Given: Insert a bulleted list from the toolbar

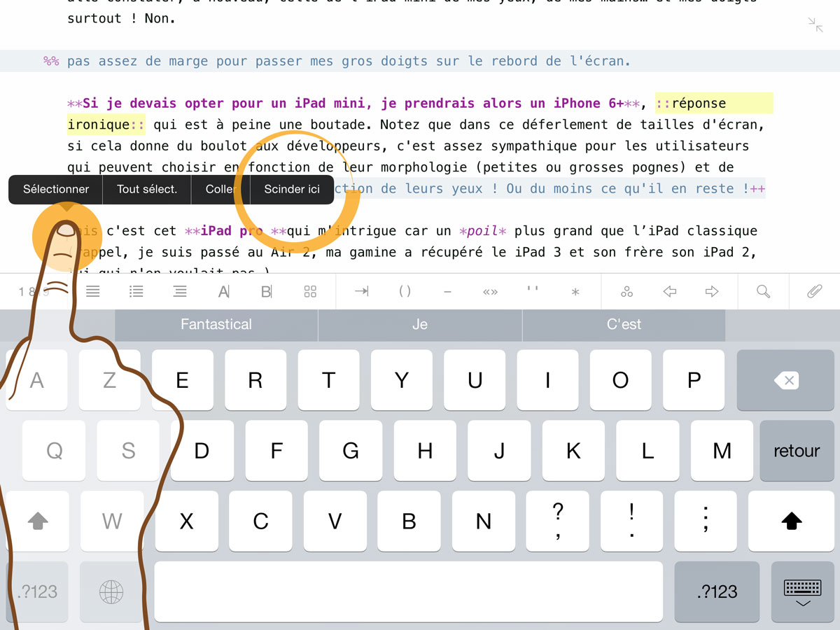Looking at the screenshot, I should (x=136, y=292).
